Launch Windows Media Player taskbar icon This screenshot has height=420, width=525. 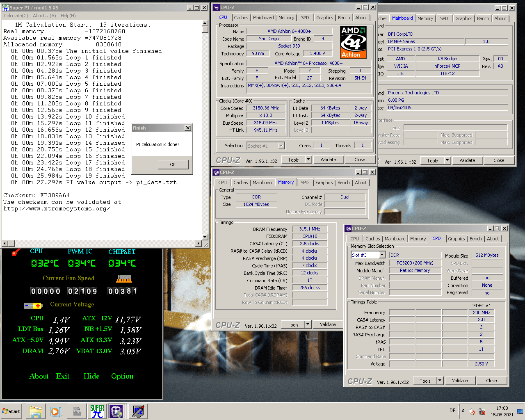[56, 411]
